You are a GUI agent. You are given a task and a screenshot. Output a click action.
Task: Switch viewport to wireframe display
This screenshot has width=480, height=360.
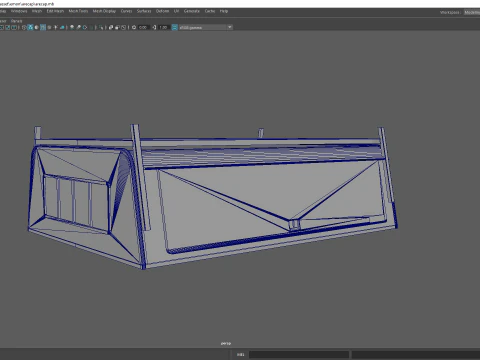[x=24, y=27]
